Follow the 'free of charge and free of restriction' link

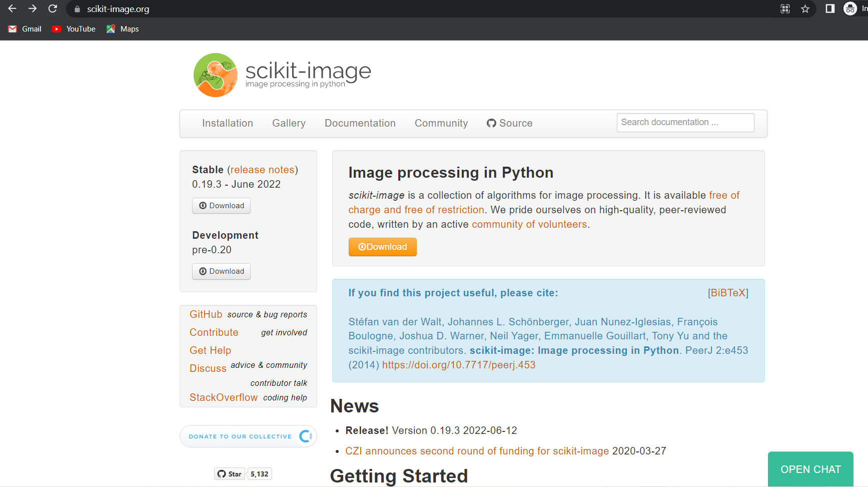pyautogui.click(x=544, y=202)
